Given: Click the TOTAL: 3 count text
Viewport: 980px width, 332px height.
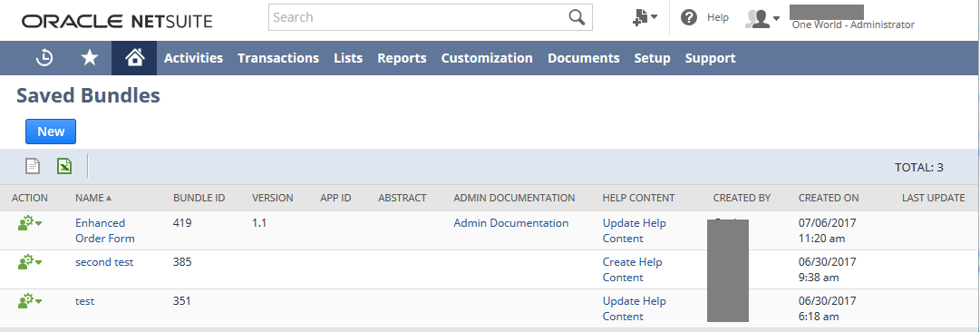Looking at the screenshot, I should click(919, 167).
